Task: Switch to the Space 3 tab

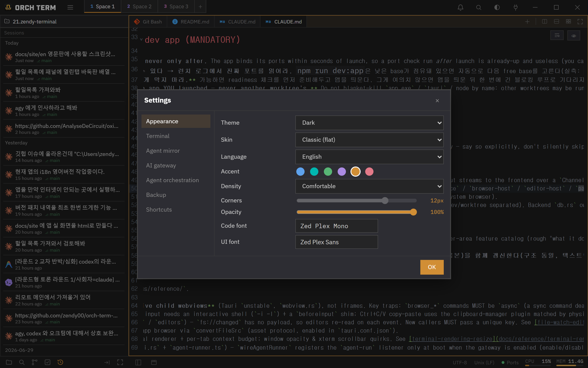Action: point(176,7)
